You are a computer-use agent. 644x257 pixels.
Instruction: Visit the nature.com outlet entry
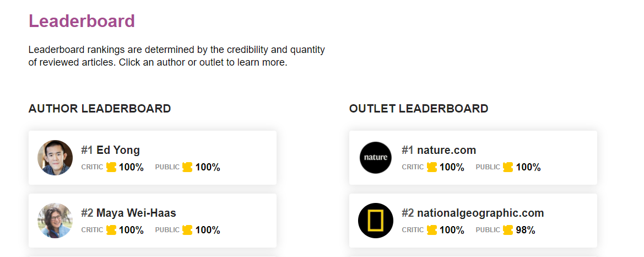(x=446, y=150)
